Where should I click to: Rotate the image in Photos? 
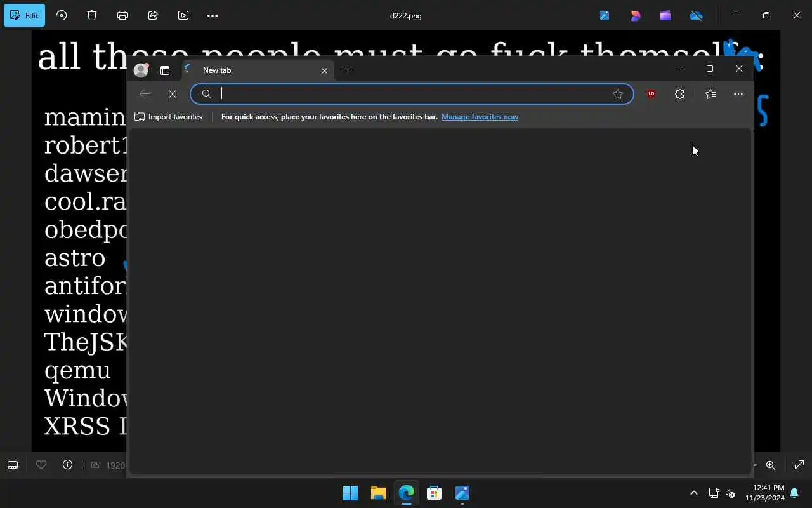(x=62, y=15)
